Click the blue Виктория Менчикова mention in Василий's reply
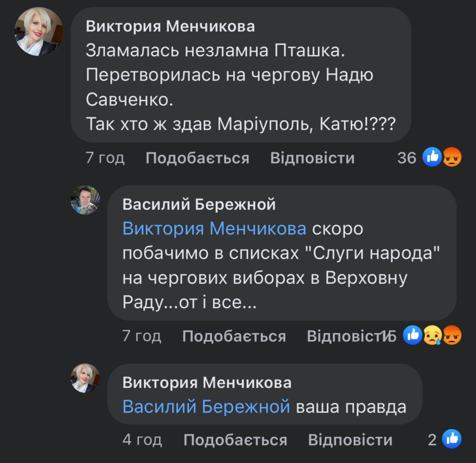Screen dimensions: 476x463 [x=214, y=229]
